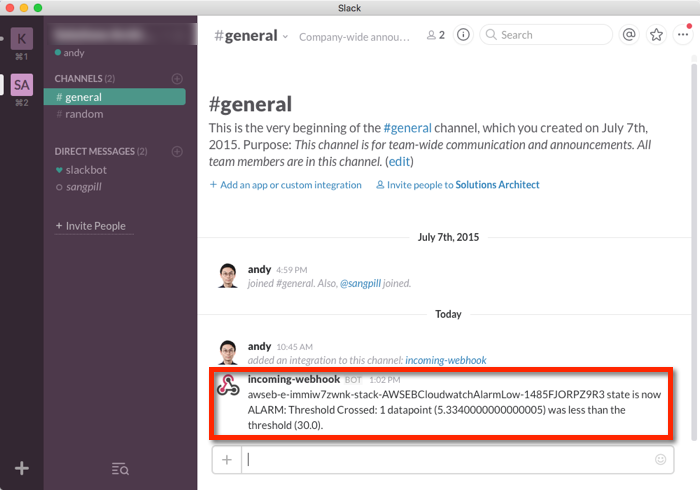This screenshot has height=490, width=700.
Task: Open the more options menu icon
Action: coord(684,35)
